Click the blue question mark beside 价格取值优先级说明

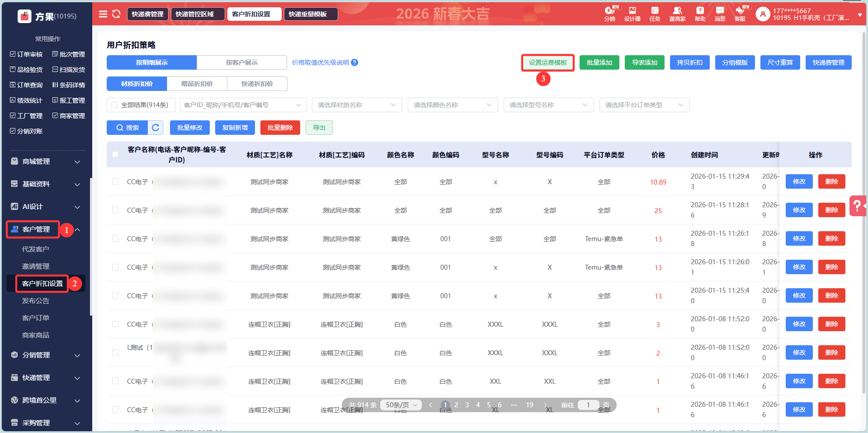coord(355,62)
